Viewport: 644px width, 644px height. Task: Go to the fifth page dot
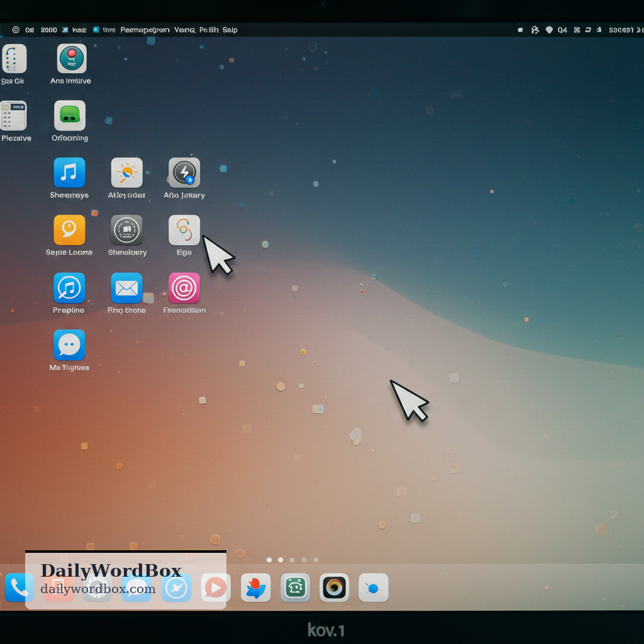[316, 560]
